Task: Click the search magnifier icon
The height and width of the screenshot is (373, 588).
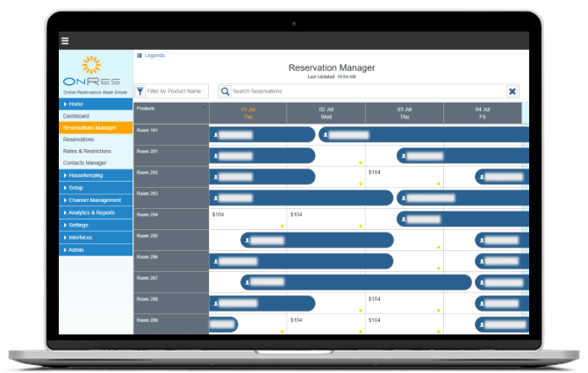Action: (226, 90)
